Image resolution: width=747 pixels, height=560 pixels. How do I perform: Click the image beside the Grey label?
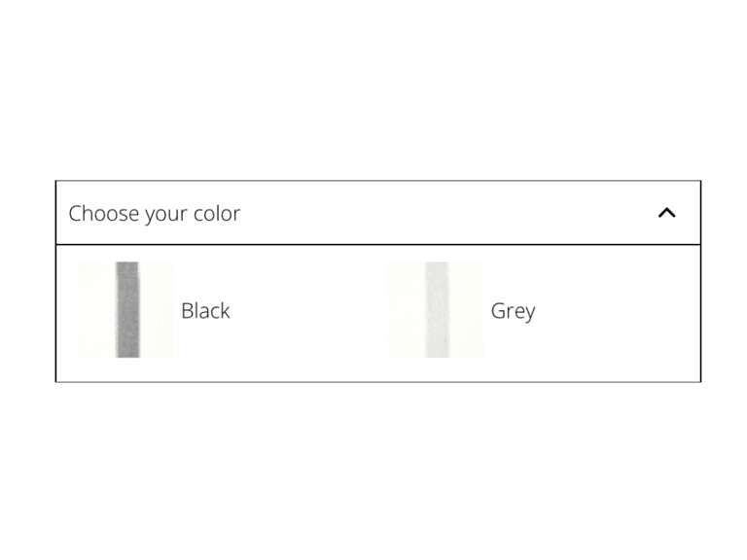coord(436,310)
